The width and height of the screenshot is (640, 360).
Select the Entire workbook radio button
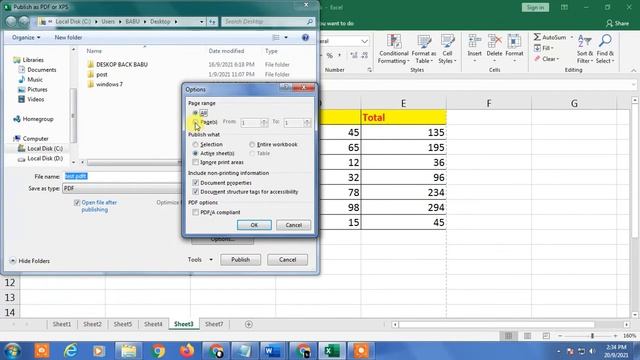[x=252, y=144]
